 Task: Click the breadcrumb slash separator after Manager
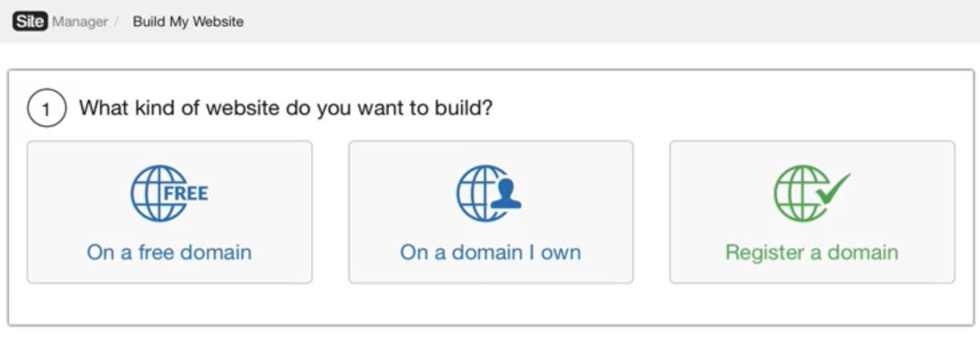click(x=116, y=22)
